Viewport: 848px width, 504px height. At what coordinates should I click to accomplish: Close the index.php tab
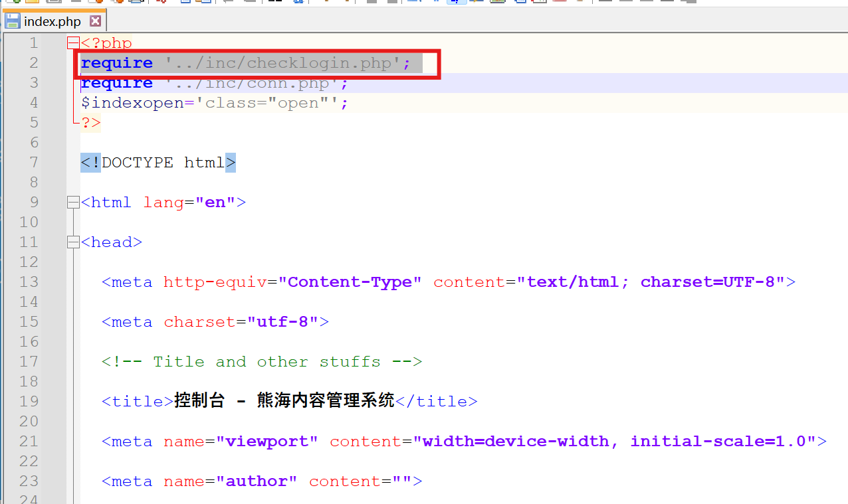[x=95, y=21]
